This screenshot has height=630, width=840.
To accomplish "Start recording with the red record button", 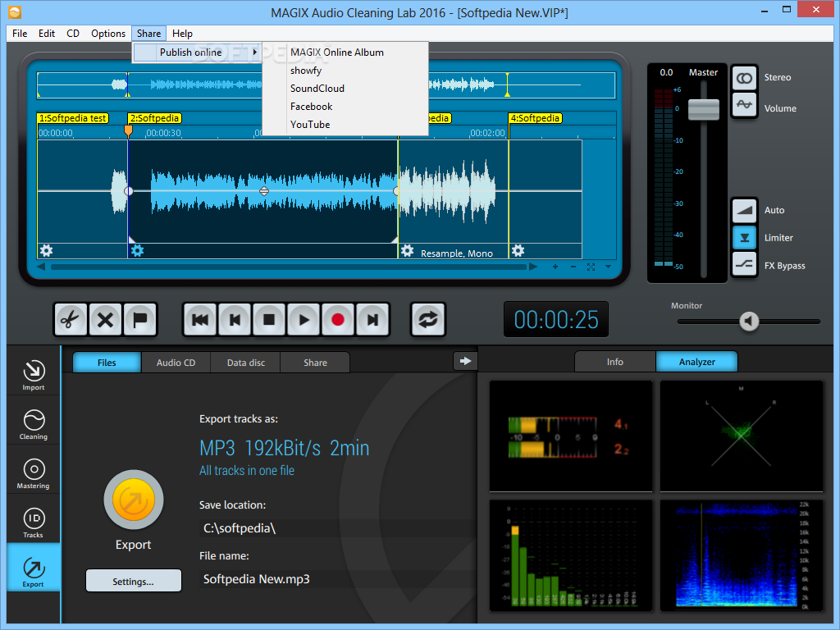I will pos(338,320).
